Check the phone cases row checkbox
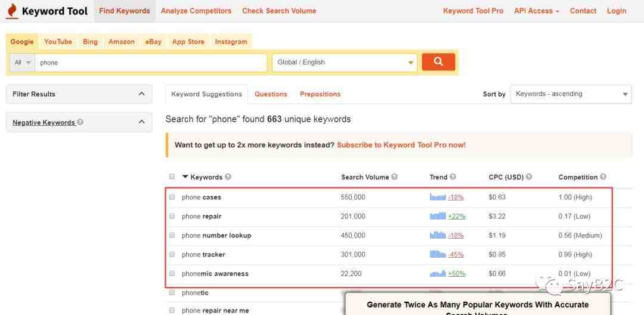 172,197
